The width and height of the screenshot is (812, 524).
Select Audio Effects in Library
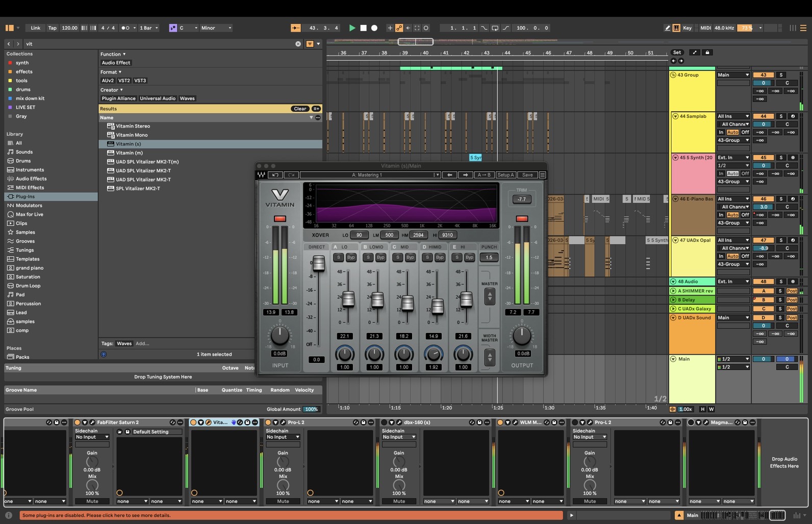[31, 179]
